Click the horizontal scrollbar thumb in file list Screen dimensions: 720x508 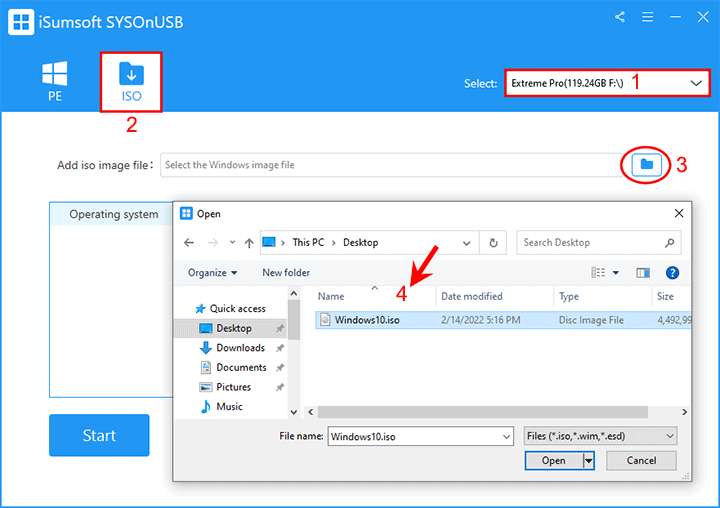click(x=483, y=412)
